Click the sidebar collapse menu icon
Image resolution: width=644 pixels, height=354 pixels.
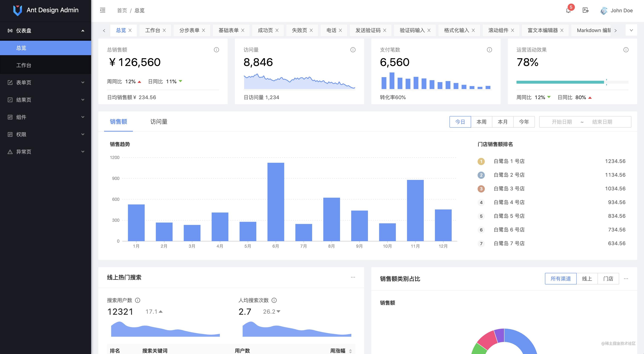tap(102, 10)
